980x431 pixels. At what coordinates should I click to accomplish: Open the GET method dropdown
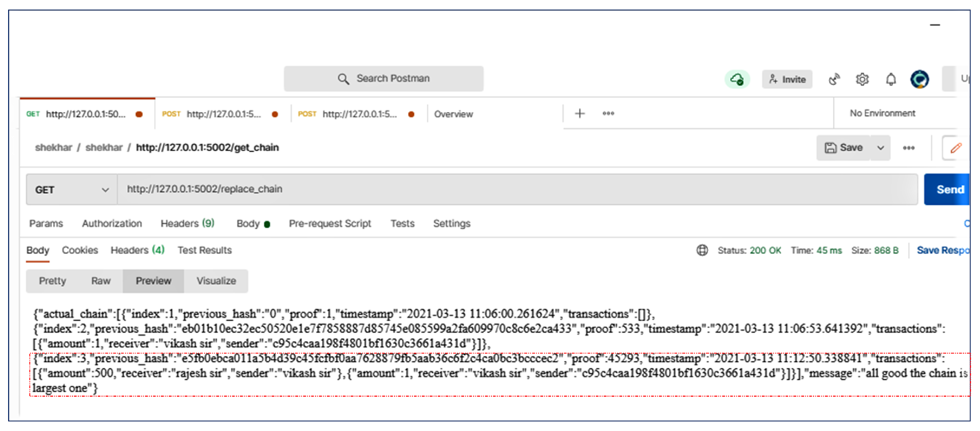pyautogui.click(x=71, y=190)
